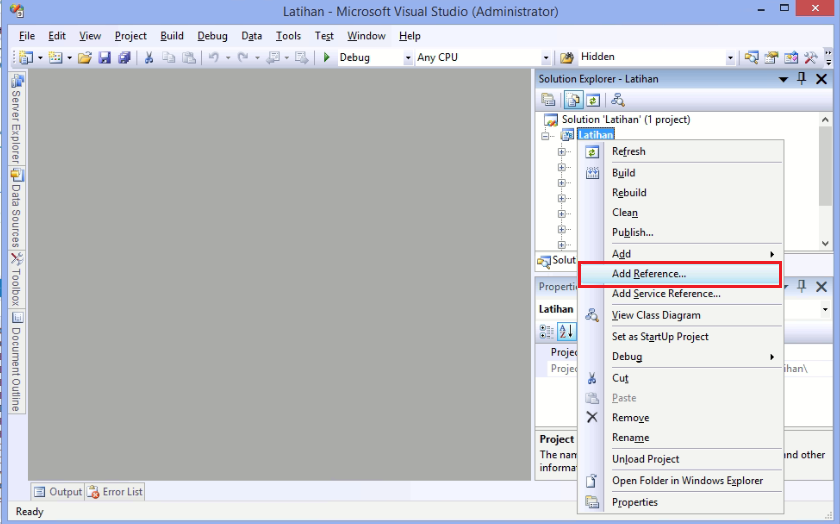Viewport: 840px width, 524px height.
Task: Toggle auto-hide pin on Solution Explorer
Action: tap(801, 79)
